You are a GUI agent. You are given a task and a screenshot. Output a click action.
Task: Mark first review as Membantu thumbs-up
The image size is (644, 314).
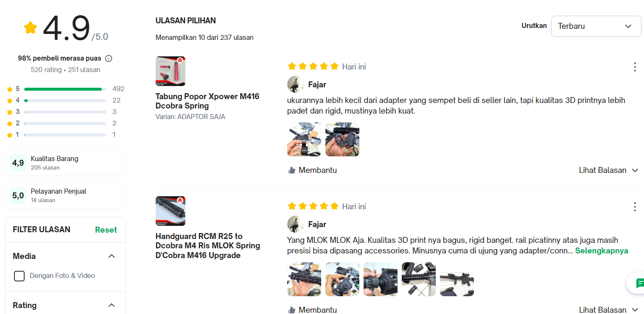[312, 170]
